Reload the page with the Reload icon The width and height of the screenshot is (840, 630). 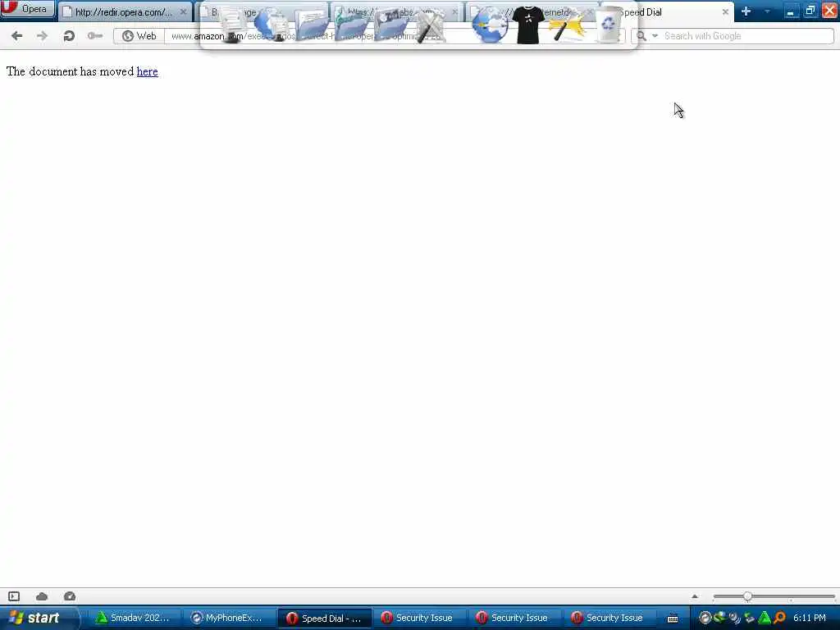click(x=69, y=36)
